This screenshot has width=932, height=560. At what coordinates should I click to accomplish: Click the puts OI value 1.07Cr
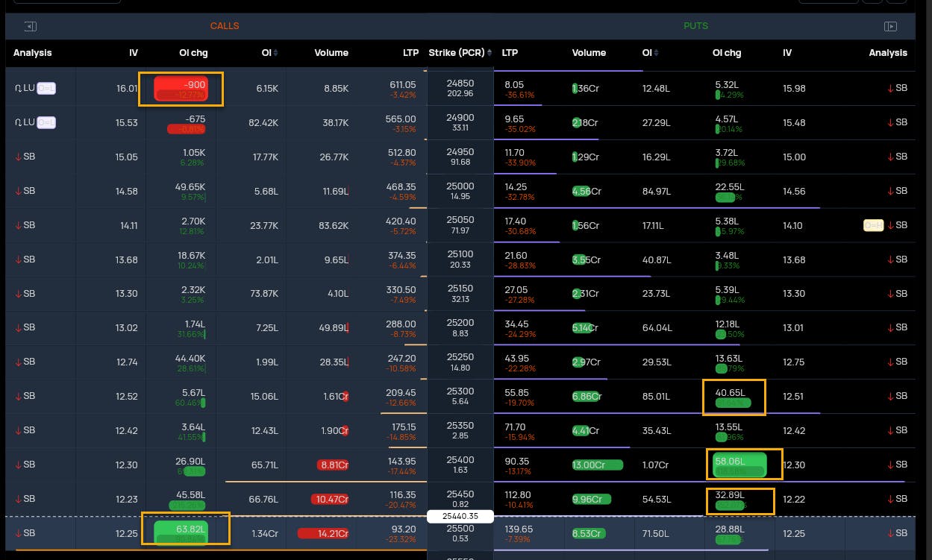655,465
